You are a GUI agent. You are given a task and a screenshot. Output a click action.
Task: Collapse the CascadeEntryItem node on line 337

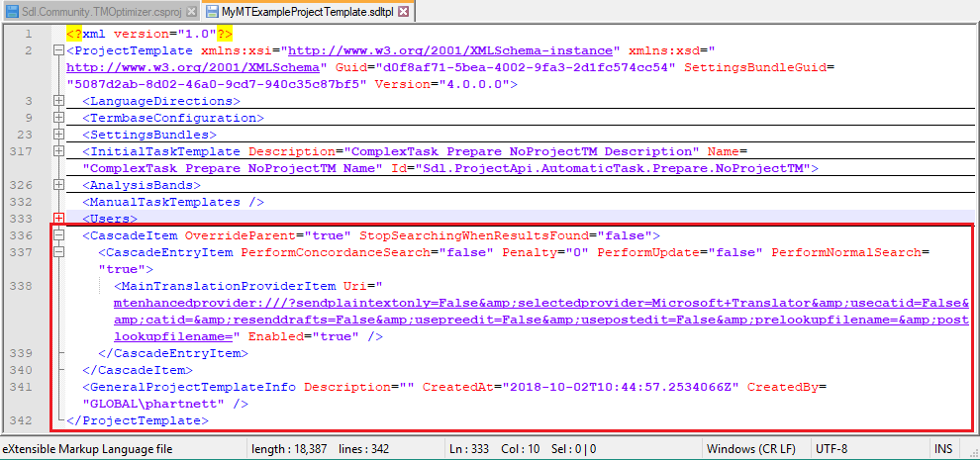point(58,252)
